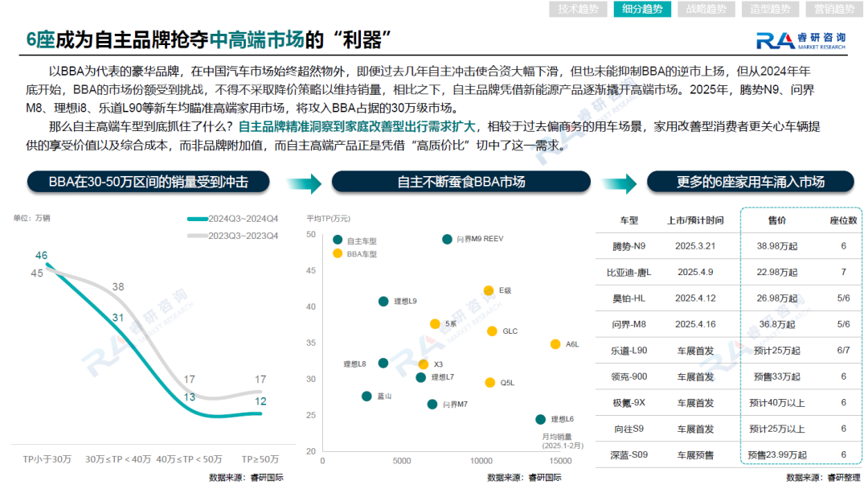Screen dimensions: 868x485
Task: Click the gray data label 38
Action: coord(118,287)
